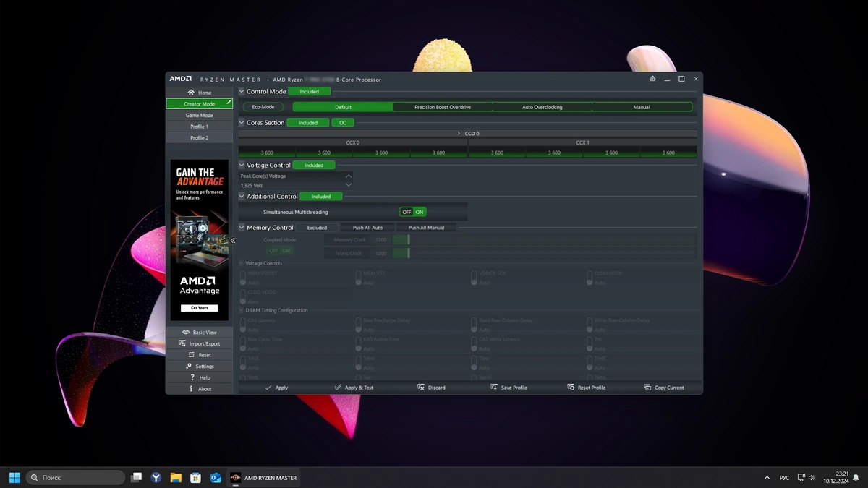Collapse the sidebar with the double-arrow icon
The width and height of the screenshot is (868, 488).
pyautogui.click(x=233, y=241)
